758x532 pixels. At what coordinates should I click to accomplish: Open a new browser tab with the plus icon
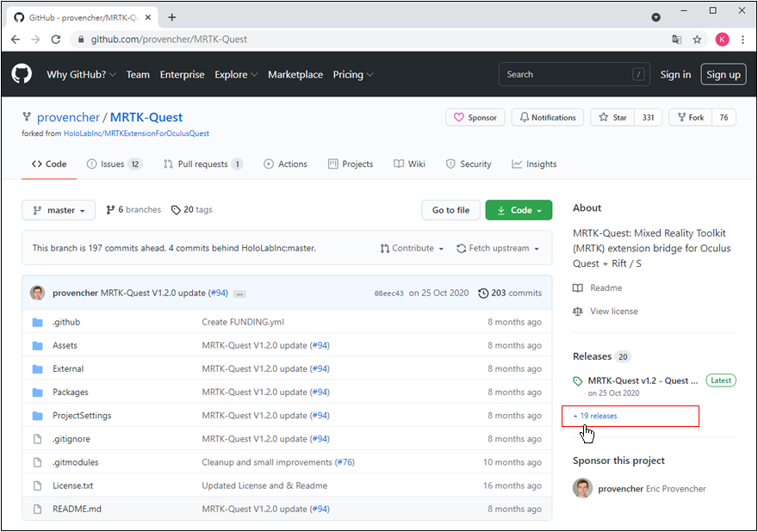coord(172,17)
